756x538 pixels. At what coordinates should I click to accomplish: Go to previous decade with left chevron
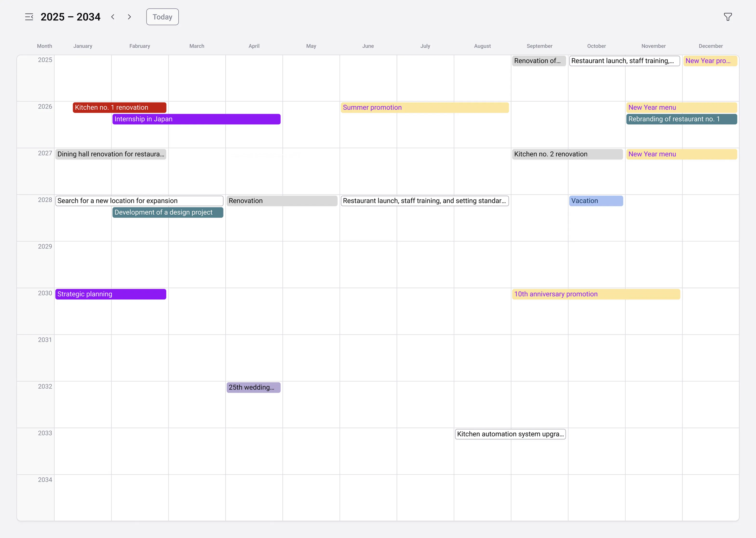(113, 17)
